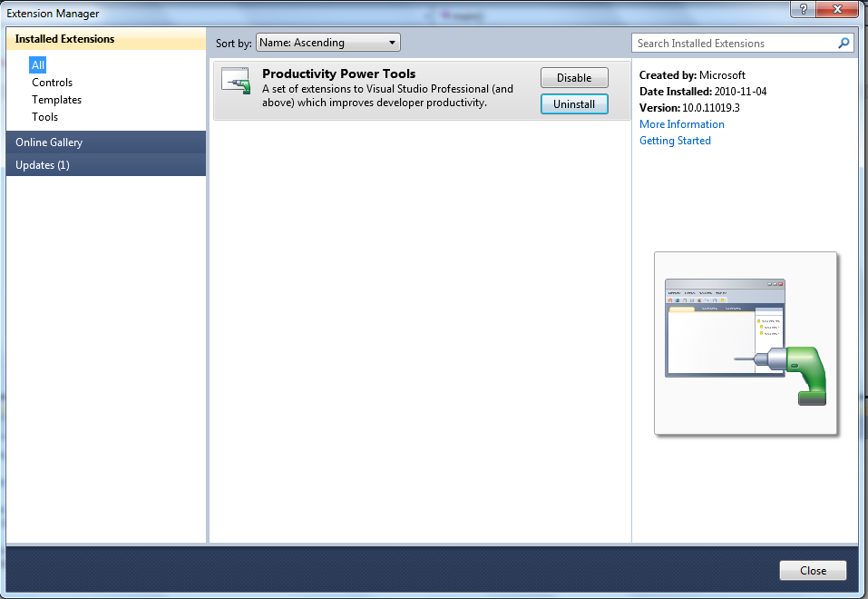
Task: Click the magnifier icon in the search box
Action: pos(844,43)
